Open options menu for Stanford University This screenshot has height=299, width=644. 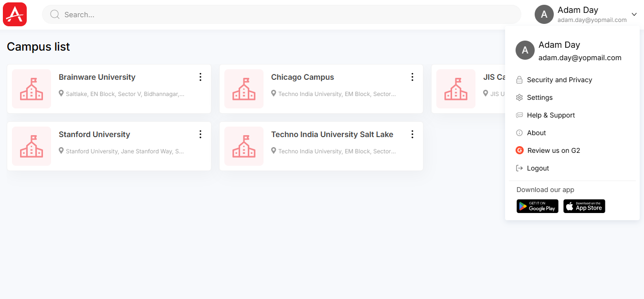pyautogui.click(x=201, y=134)
